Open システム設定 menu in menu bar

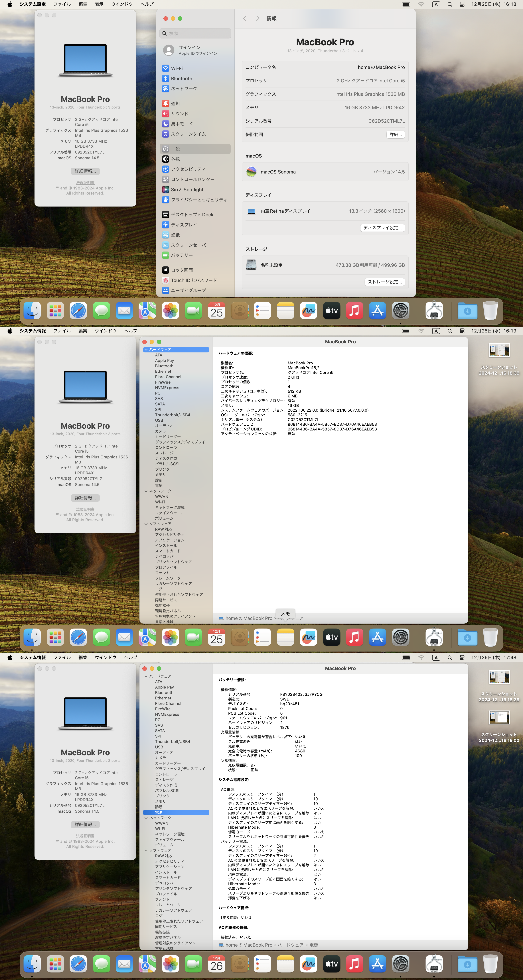[33, 4]
